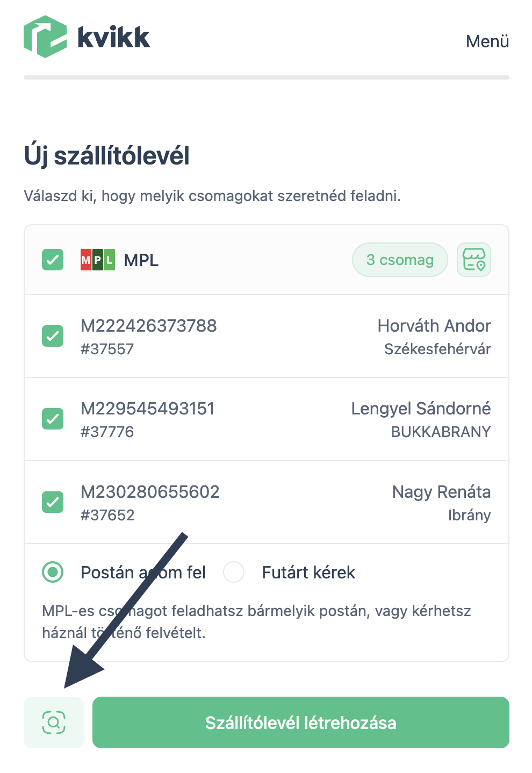Click tracking number M222426373788
The width and height of the screenshot is (532, 773).
pos(149,326)
